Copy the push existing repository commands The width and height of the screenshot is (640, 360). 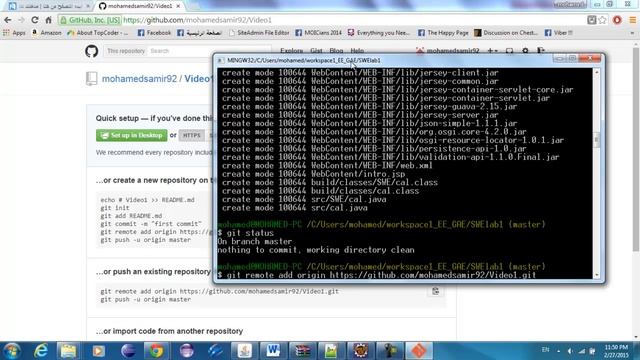coord(436,291)
